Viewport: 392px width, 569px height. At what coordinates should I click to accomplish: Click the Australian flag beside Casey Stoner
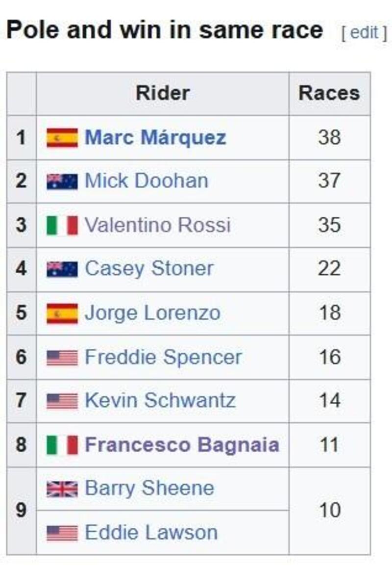point(62,269)
